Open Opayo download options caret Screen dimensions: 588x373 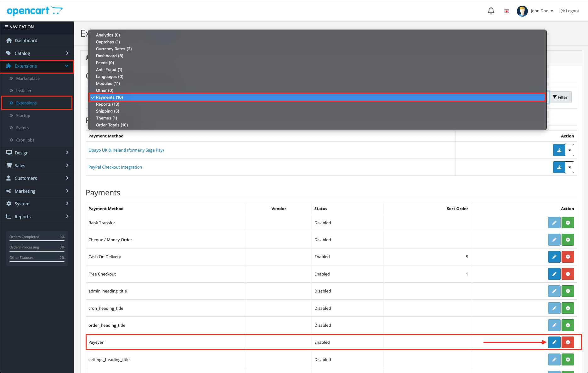point(570,150)
